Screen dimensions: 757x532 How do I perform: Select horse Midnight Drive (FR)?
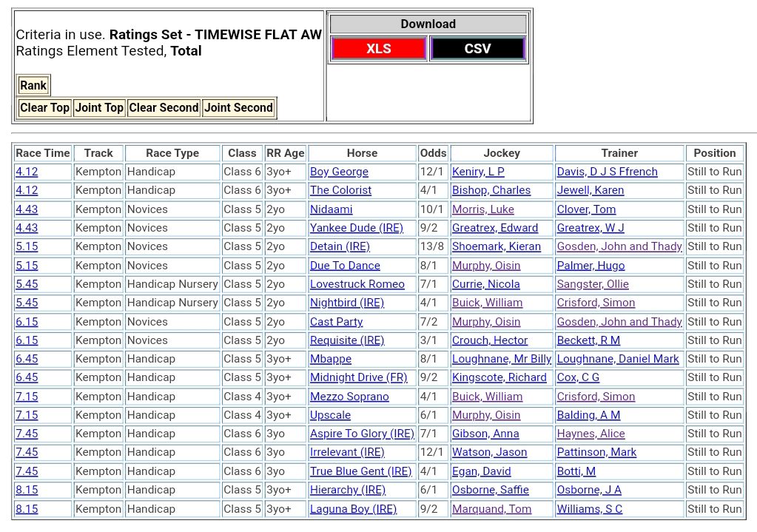(358, 377)
